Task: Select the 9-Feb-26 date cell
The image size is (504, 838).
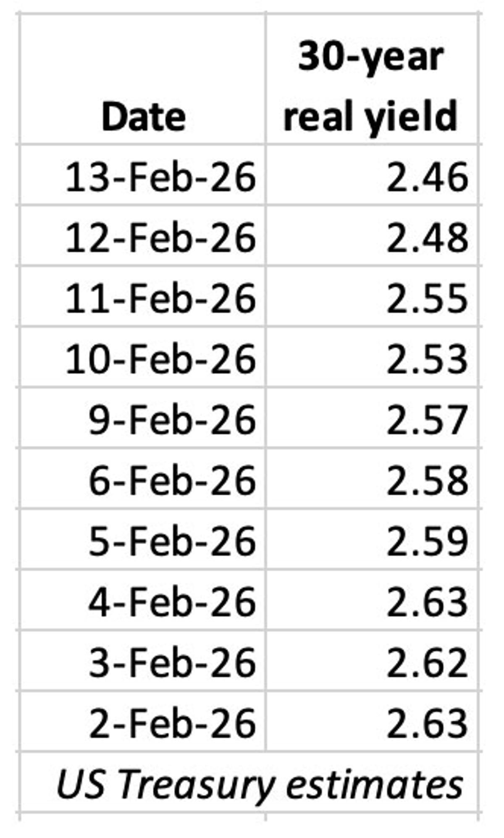Action: pyautogui.click(x=171, y=420)
